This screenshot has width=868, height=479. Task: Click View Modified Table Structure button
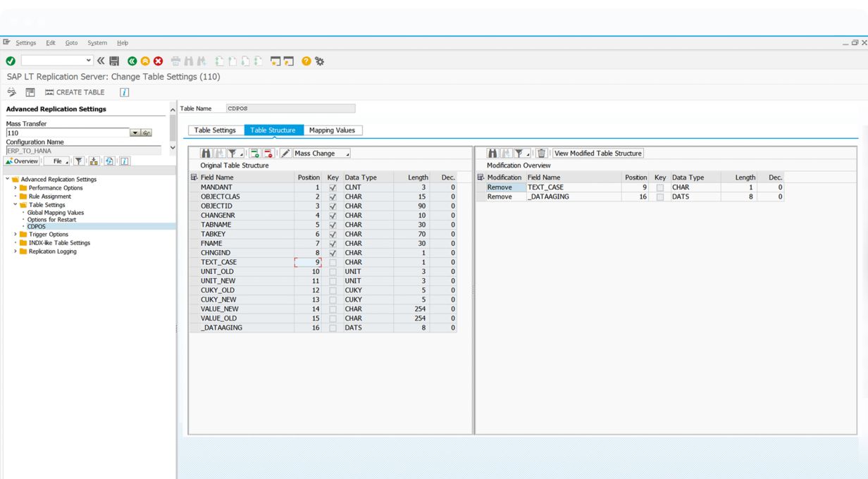597,154
